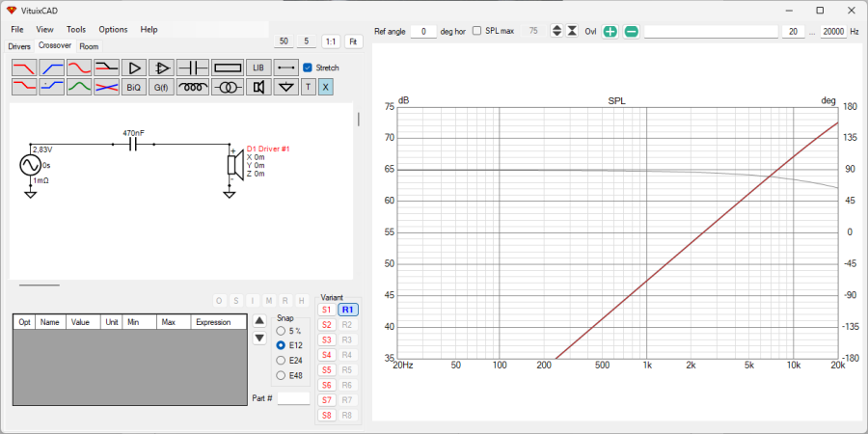The height and width of the screenshot is (434, 868).
Task: Insert a loudspeaker driver component
Action: tap(258, 87)
